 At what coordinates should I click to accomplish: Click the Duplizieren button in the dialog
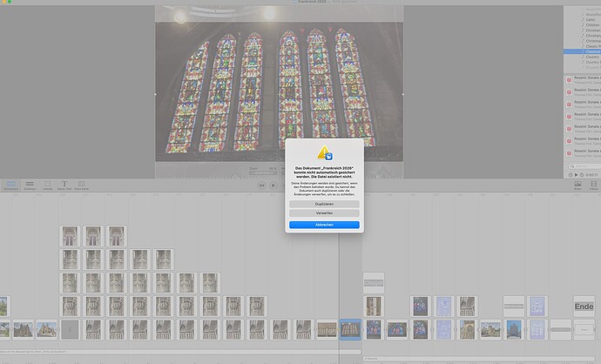324,205
